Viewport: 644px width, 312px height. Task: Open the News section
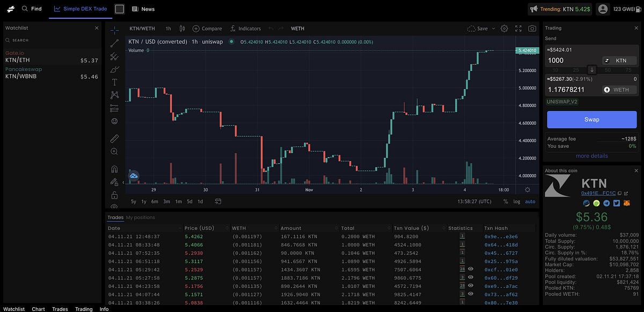pyautogui.click(x=143, y=9)
